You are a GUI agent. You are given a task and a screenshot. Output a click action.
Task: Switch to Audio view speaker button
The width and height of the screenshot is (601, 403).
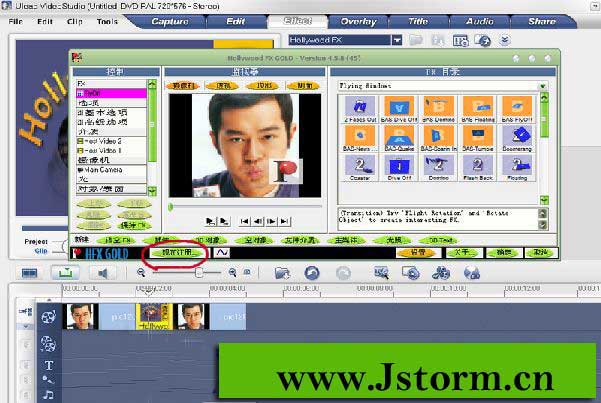102,273
